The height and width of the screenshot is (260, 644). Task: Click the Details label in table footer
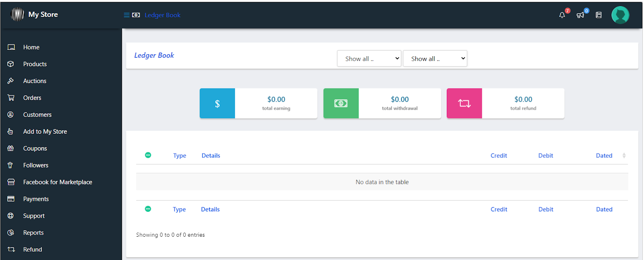211,210
